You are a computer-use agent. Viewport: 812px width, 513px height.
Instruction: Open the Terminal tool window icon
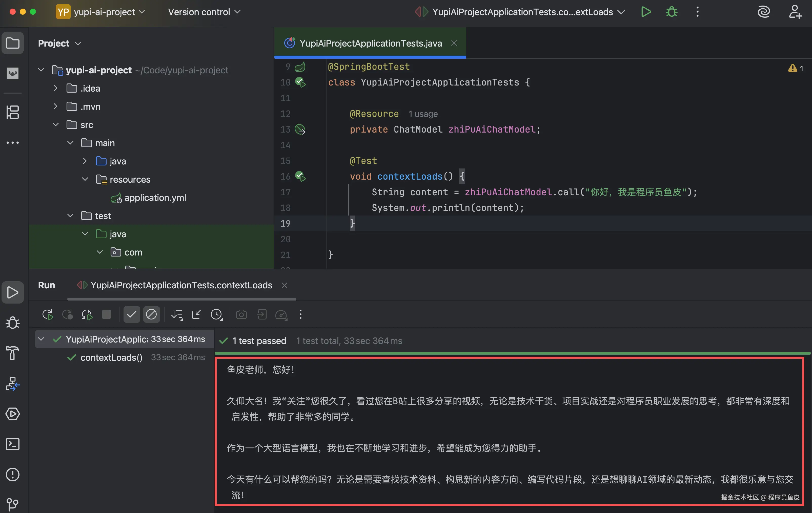12,444
